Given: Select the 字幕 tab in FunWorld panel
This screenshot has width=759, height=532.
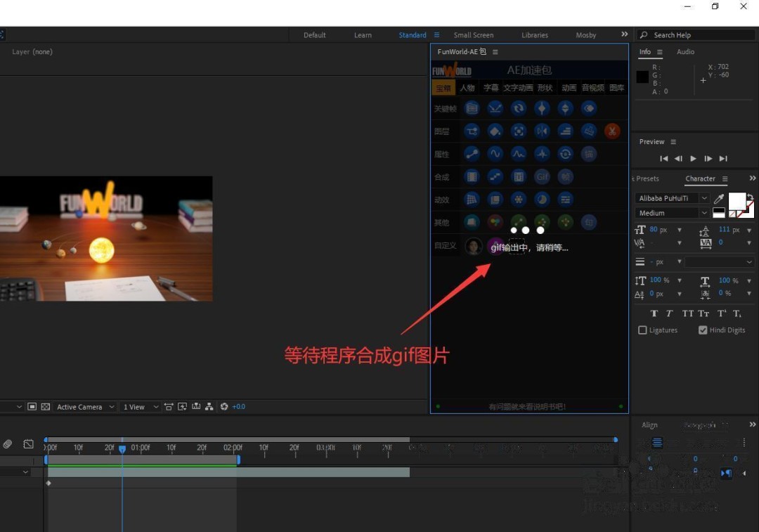Looking at the screenshot, I should coord(491,88).
